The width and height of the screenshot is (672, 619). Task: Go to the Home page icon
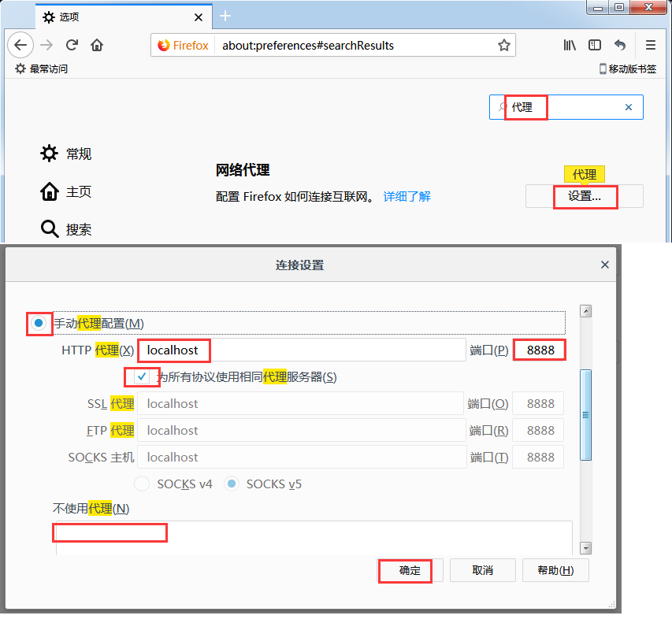(x=97, y=45)
